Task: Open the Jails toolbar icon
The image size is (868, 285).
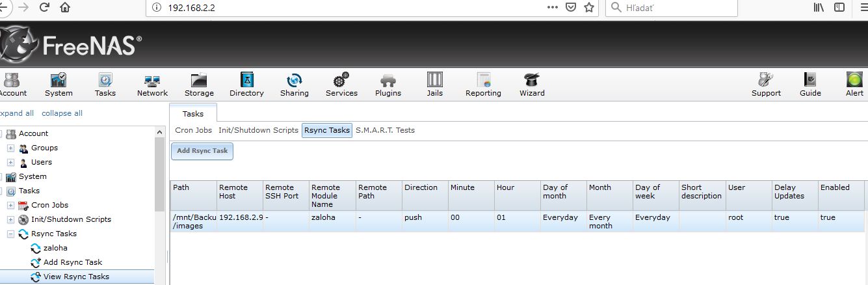Action: 435,80
